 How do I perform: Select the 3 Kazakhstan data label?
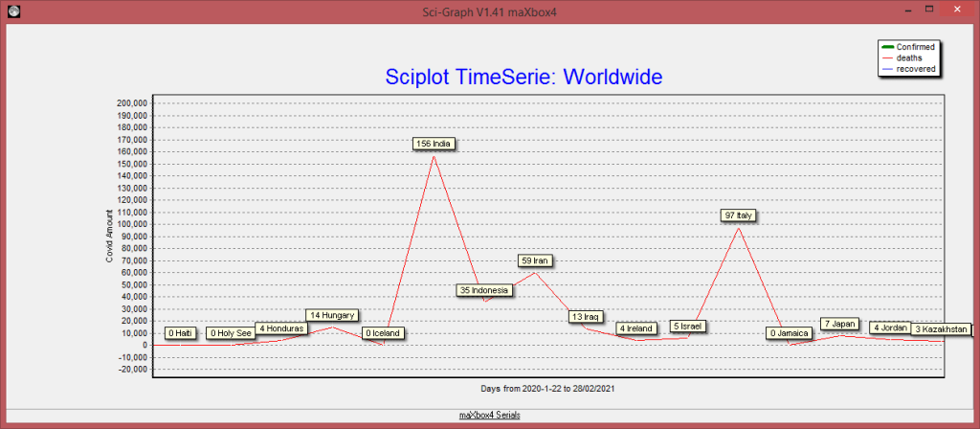point(941,329)
